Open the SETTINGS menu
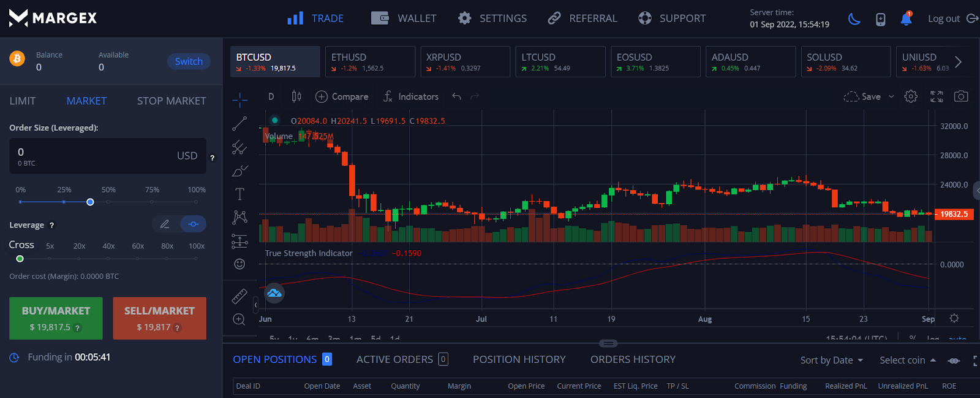This screenshot has height=398, width=980. 492,18
